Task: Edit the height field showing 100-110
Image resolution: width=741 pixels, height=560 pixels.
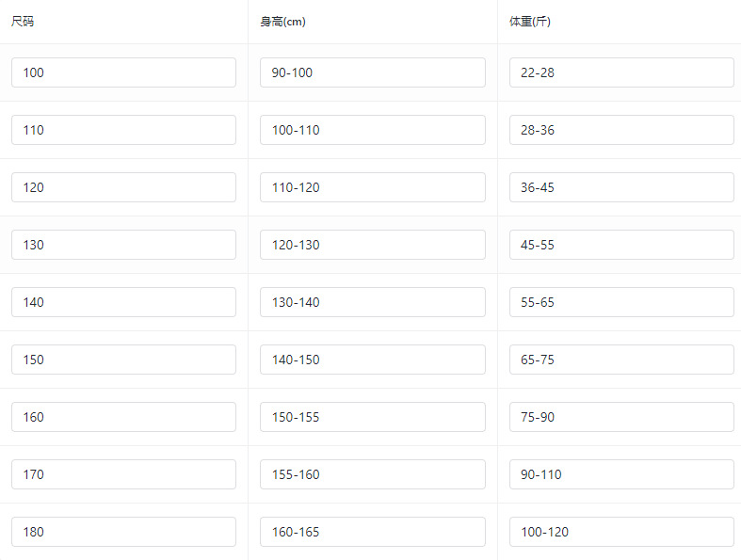Action: pos(373,130)
